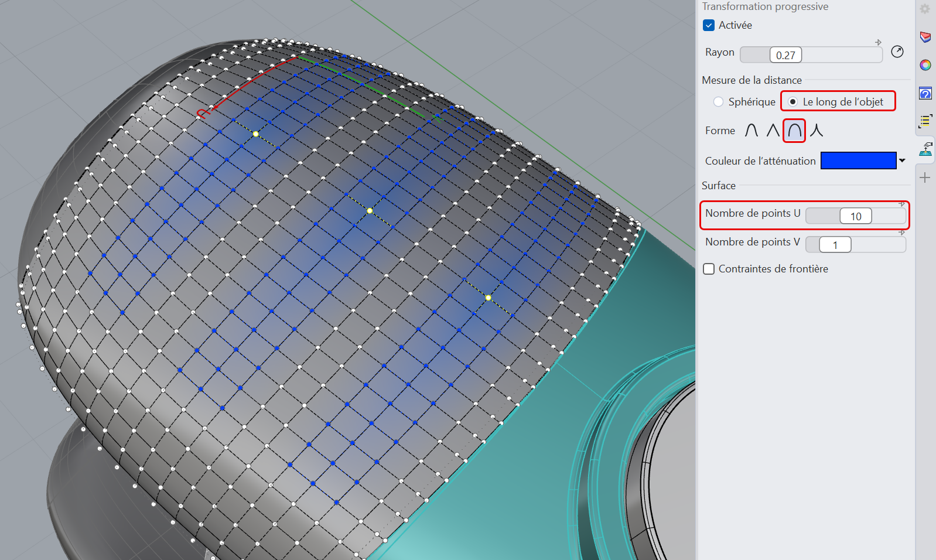Open the gear settings icon in the side strip

pyautogui.click(x=925, y=9)
